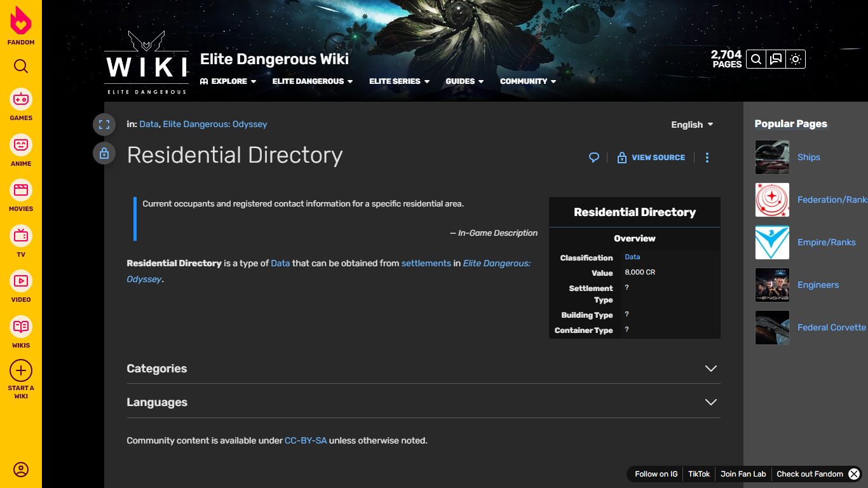Open the page comments bubble icon
The width and height of the screenshot is (868, 488).
tap(594, 158)
